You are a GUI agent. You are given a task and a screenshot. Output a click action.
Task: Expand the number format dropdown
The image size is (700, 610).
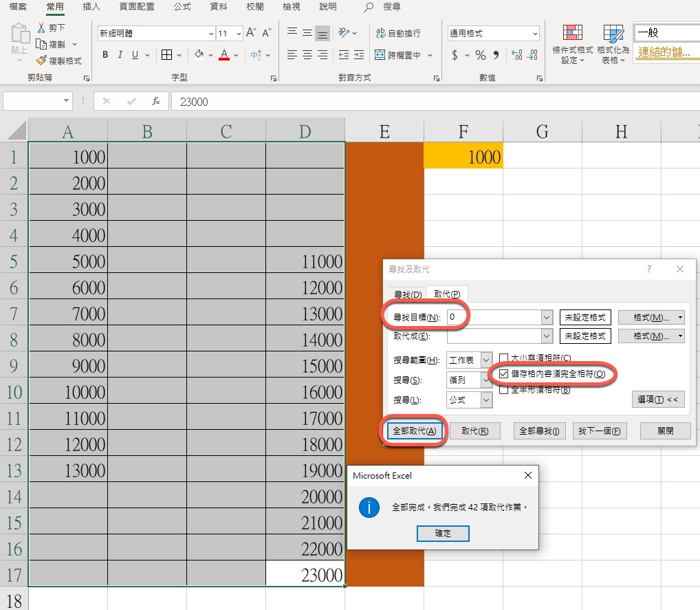[534, 34]
